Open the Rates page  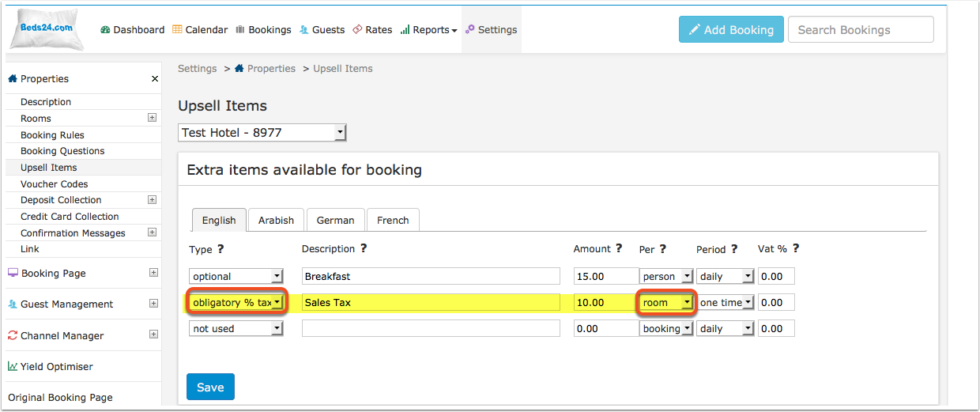pyautogui.click(x=372, y=30)
